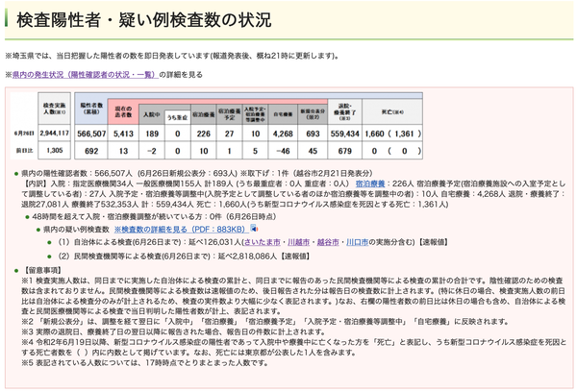Click the 陽性者数(累積) column header

click(x=91, y=109)
